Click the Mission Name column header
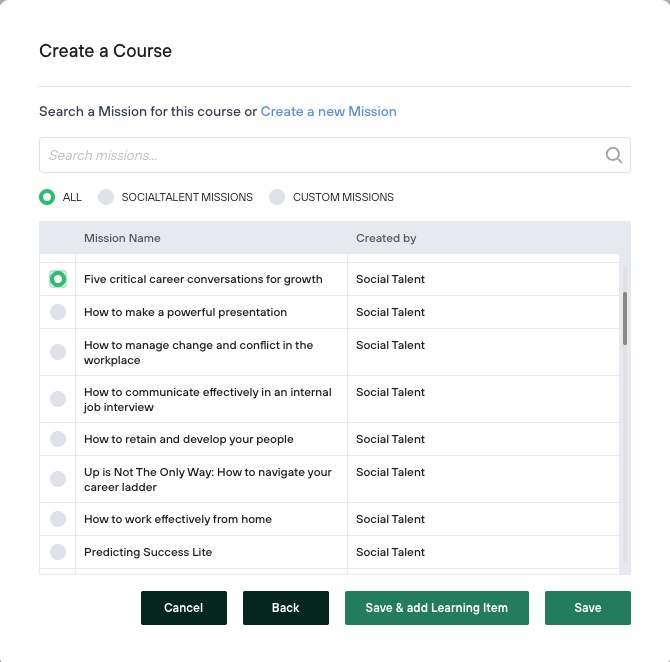Viewport: 670px width, 662px height. click(122, 238)
